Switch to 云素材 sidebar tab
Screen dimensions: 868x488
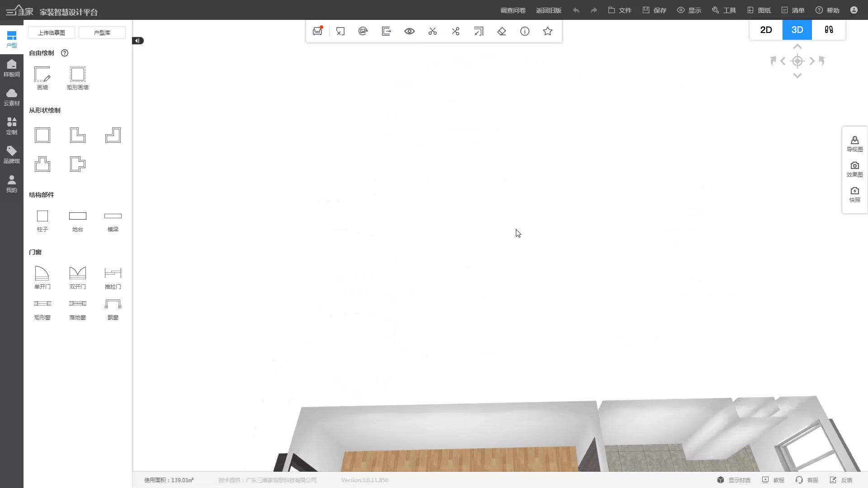[12, 97]
